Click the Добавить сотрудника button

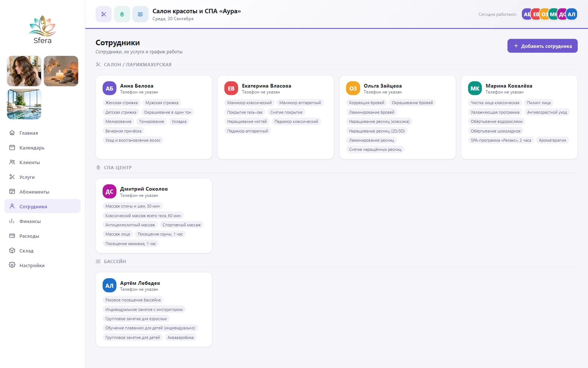[542, 46]
